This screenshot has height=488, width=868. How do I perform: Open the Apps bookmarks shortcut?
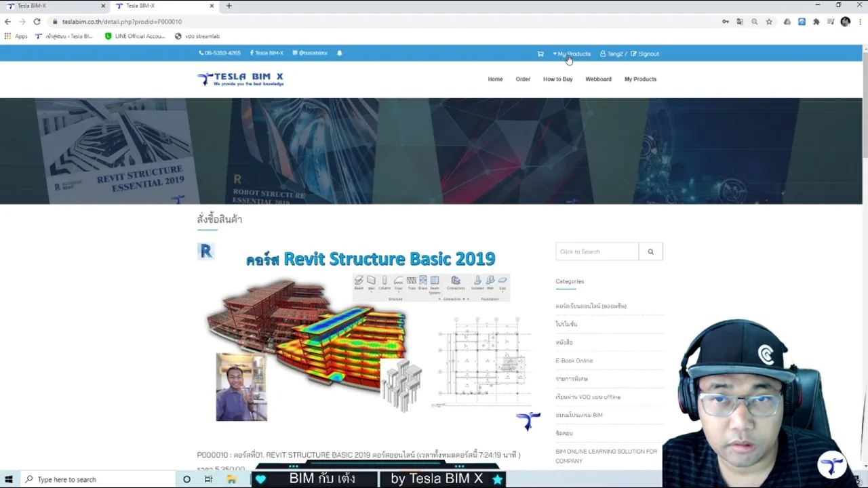[16, 36]
